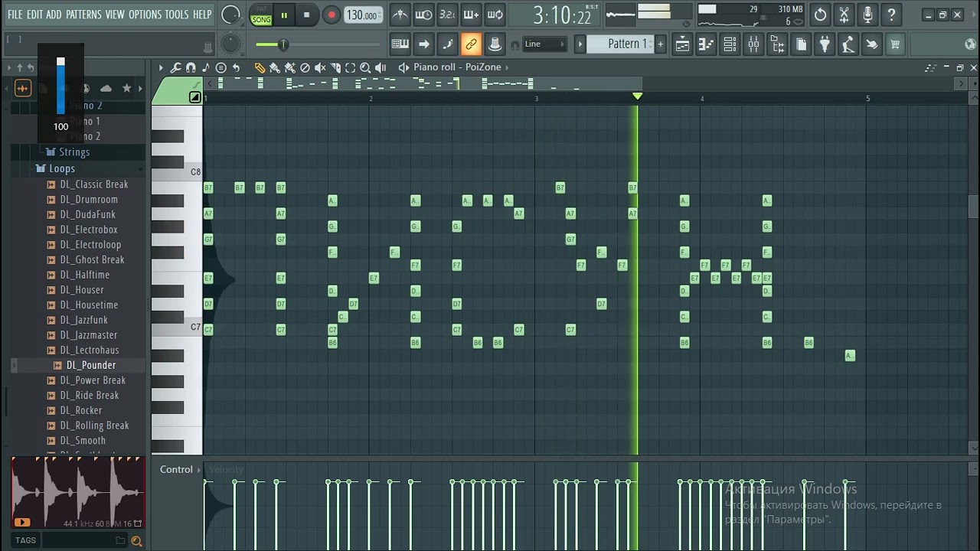
Task: Click the cloud icon in the browser
Action: click(106, 89)
